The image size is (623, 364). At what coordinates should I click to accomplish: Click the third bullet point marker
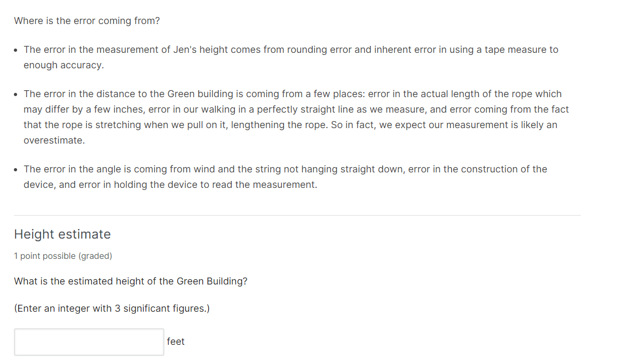[x=15, y=169]
